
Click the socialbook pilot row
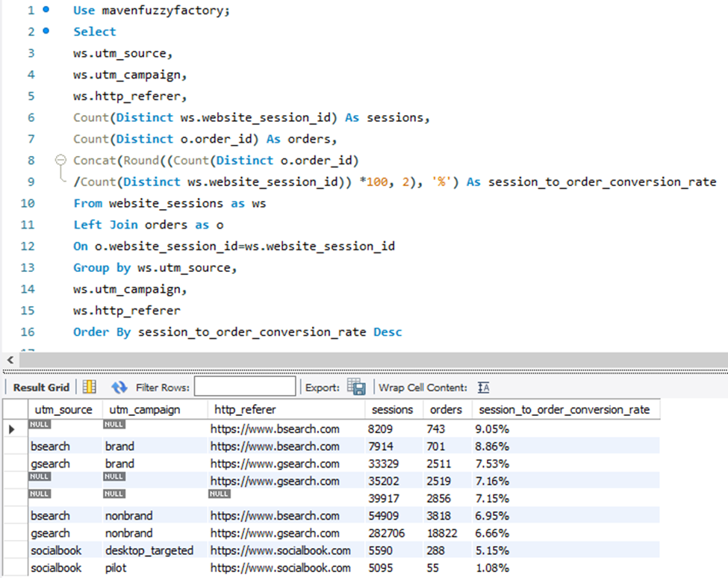point(149,568)
